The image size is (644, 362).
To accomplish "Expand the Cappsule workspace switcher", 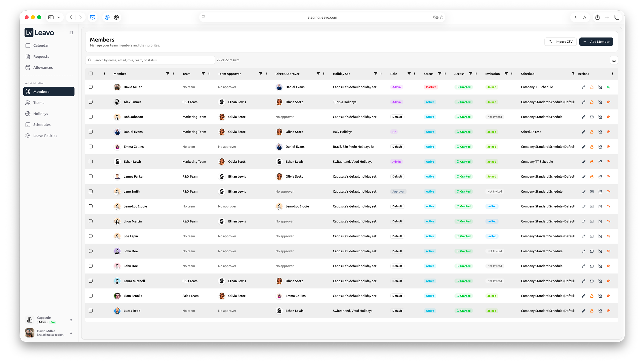I will click(71, 320).
